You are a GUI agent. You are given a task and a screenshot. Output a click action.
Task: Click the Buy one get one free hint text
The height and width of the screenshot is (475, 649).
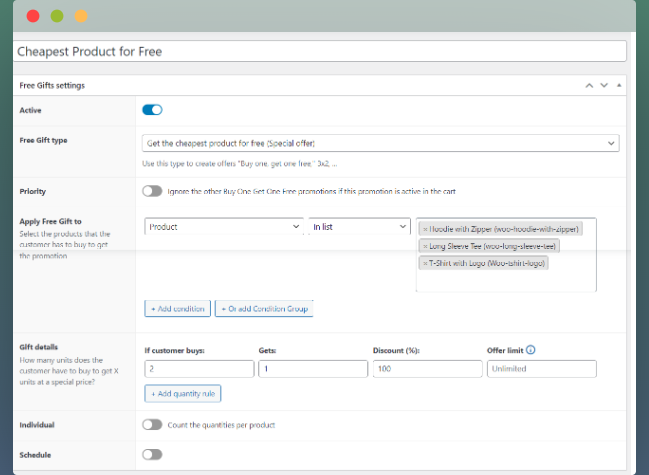[239, 164]
